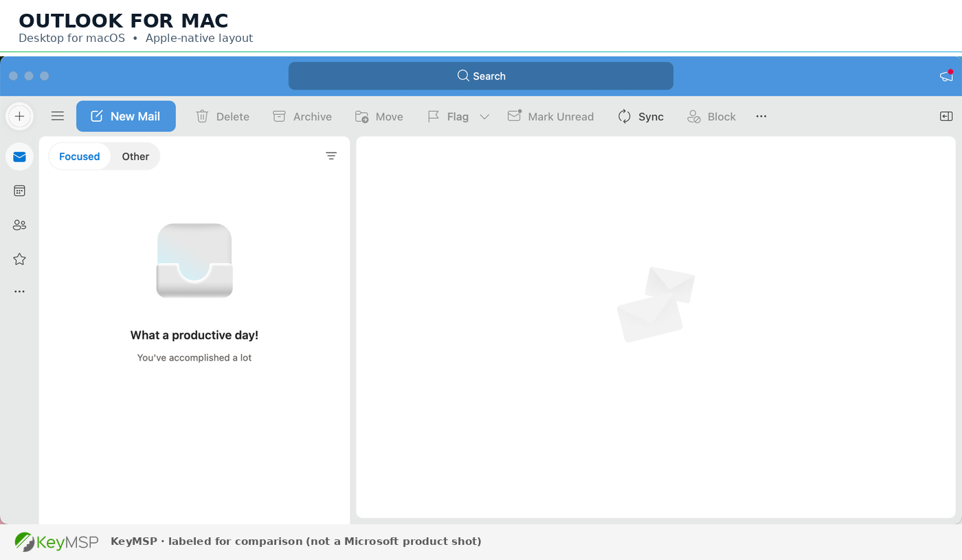The image size is (962, 560).
Task: Toggle the side pane icon at the toolbar's end
Action: (946, 116)
